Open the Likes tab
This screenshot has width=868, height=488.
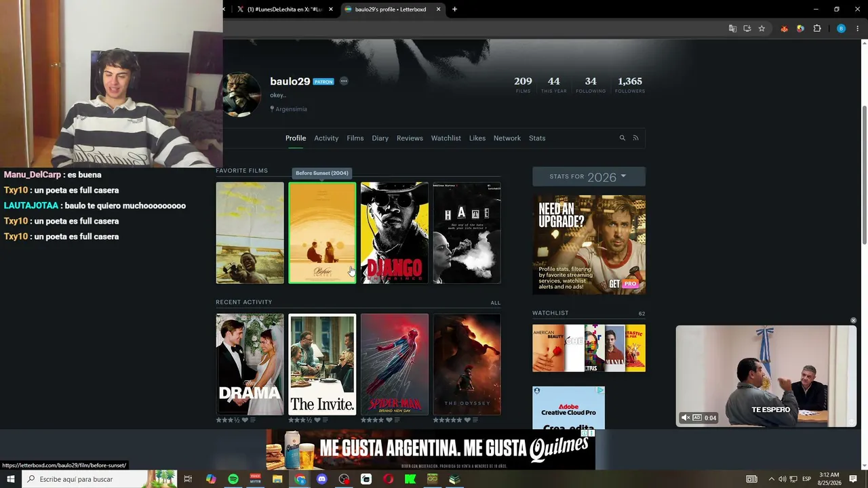pyautogui.click(x=477, y=138)
